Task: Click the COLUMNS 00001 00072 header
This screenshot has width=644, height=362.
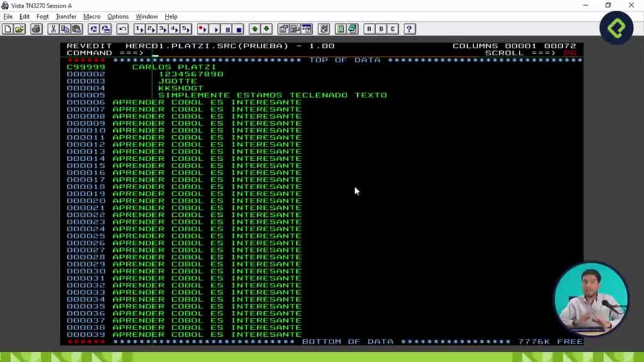Action: (x=514, y=46)
